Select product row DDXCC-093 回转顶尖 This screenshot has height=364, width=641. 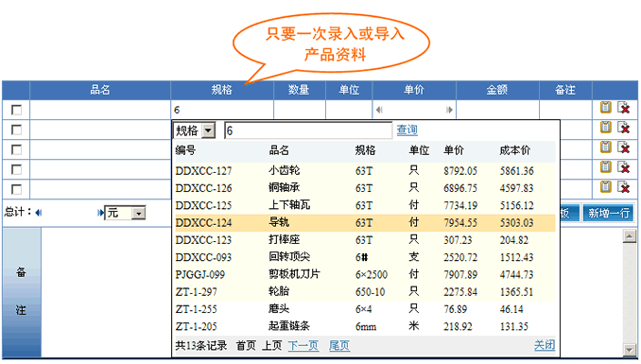(x=365, y=257)
